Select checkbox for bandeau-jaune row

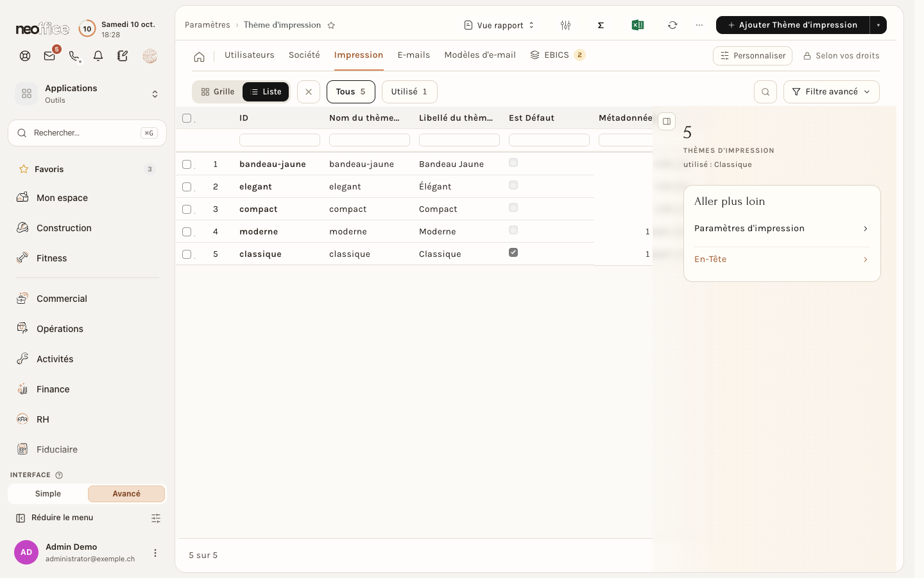tap(187, 164)
